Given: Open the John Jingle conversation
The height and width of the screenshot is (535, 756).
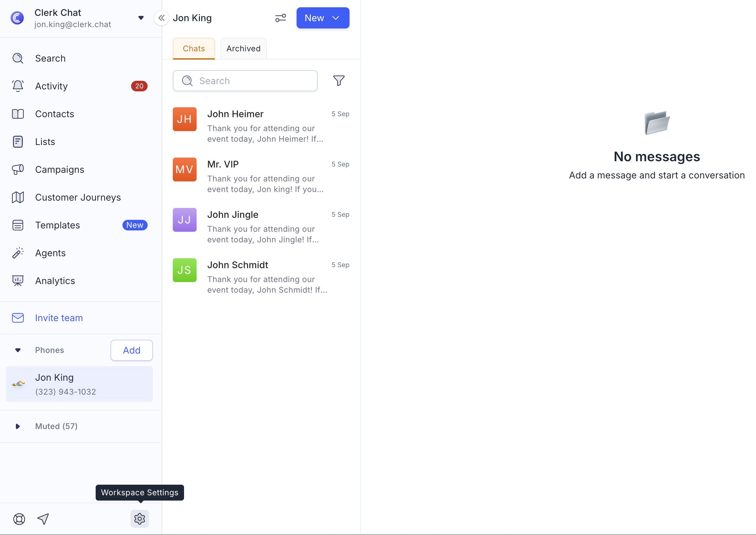Looking at the screenshot, I should 261,226.
